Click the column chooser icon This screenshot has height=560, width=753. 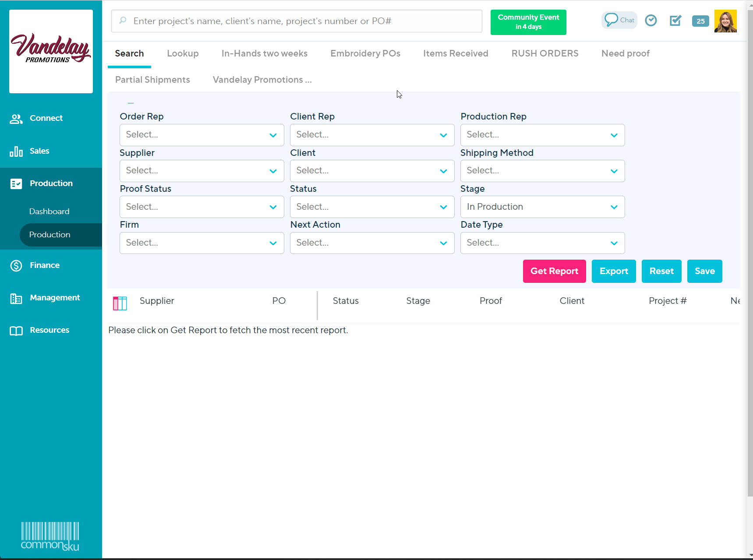[x=120, y=303]
